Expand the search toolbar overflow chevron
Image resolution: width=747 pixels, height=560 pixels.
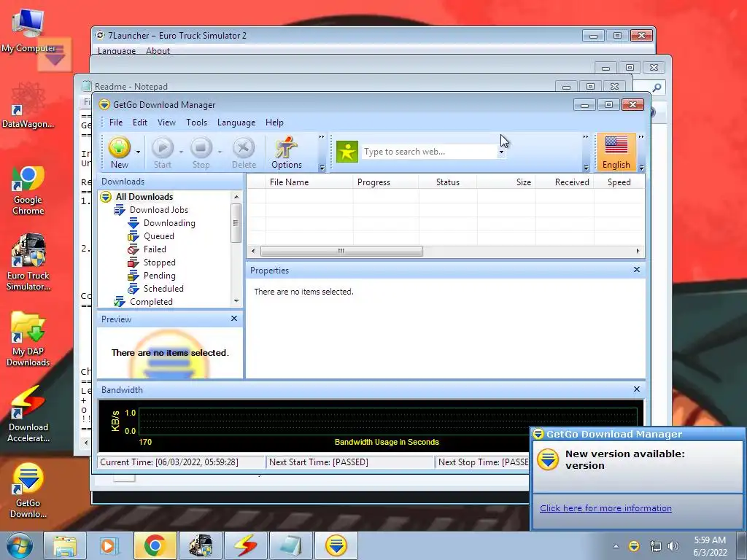pos(586,137)
